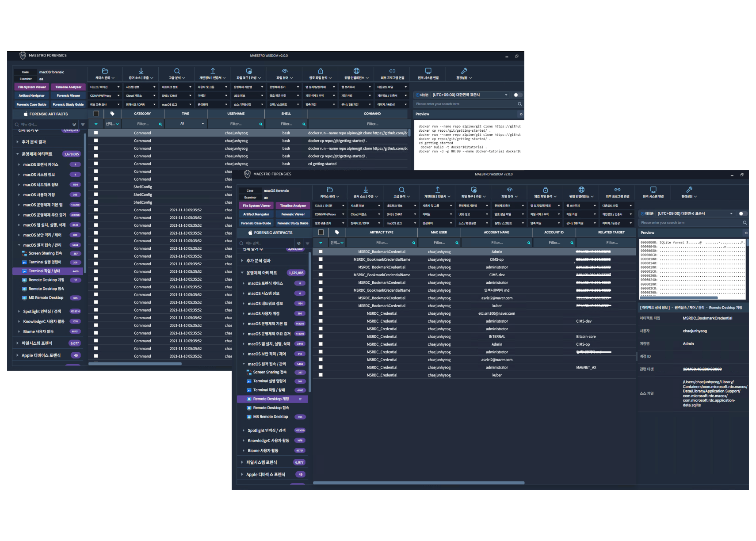
Task: Click the external program link icon in front window
Action: coord(617,190)
